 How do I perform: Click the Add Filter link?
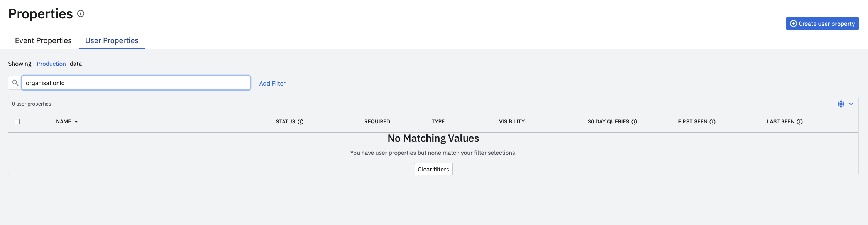pos(272,83)
